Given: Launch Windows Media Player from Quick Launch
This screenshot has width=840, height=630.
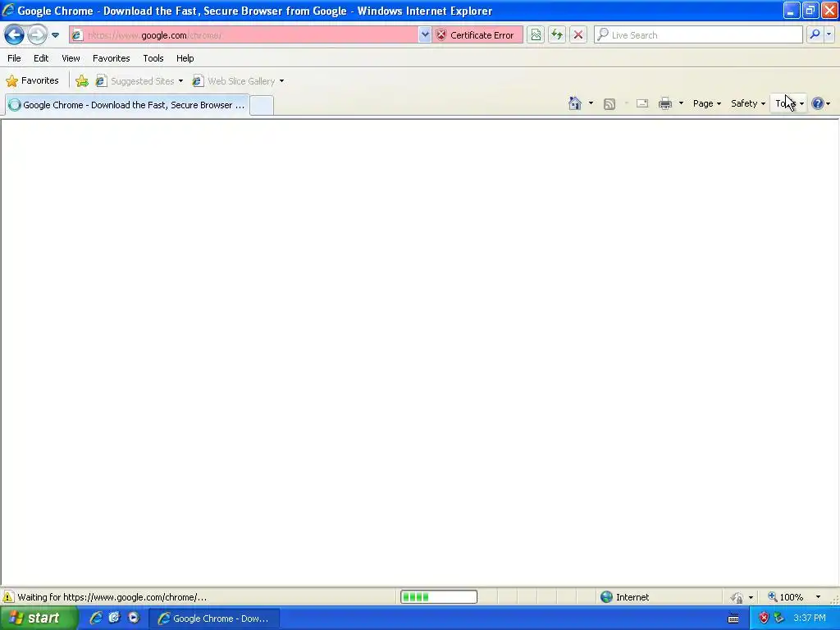Looking at the screenshot, I should 134,619.
